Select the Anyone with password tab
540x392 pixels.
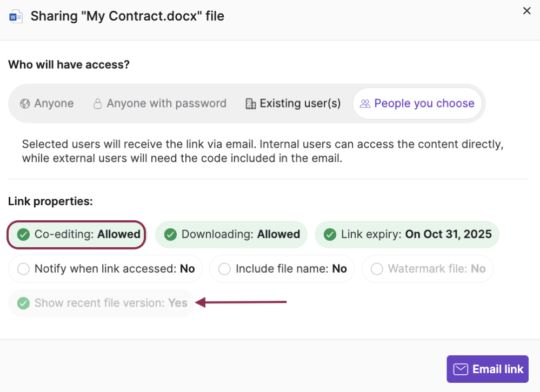(159, 103)
